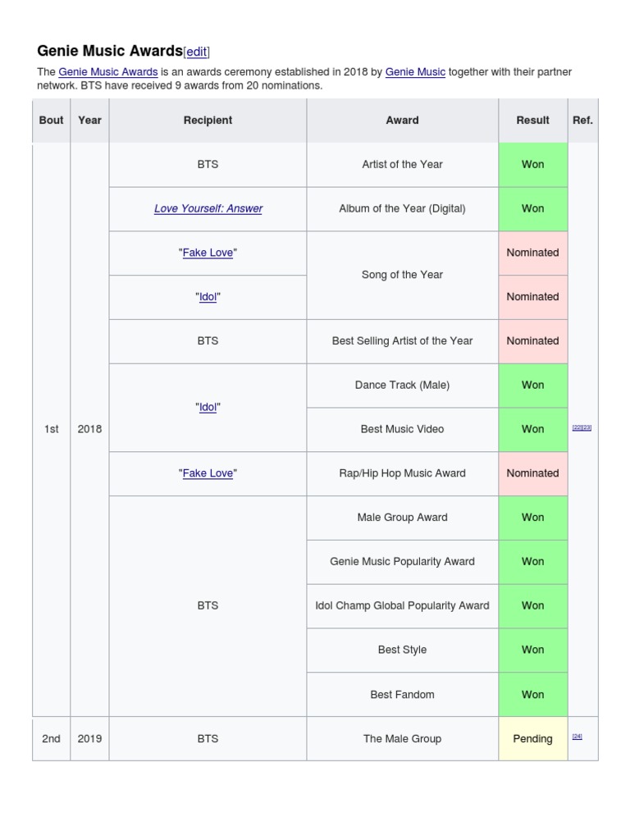
Task: Select the yellow Pending result cell
Action: [x=532, y=738]
